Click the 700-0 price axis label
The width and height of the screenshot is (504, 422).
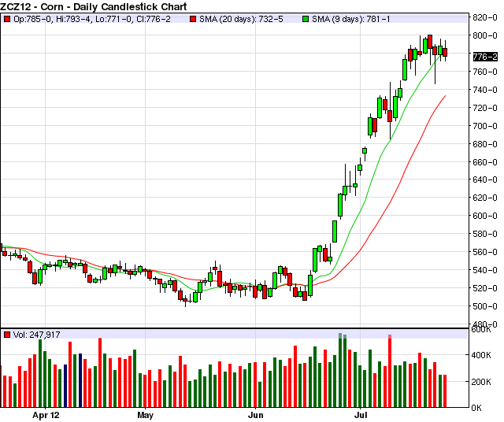pyautogui.click(x=485, y=126)
